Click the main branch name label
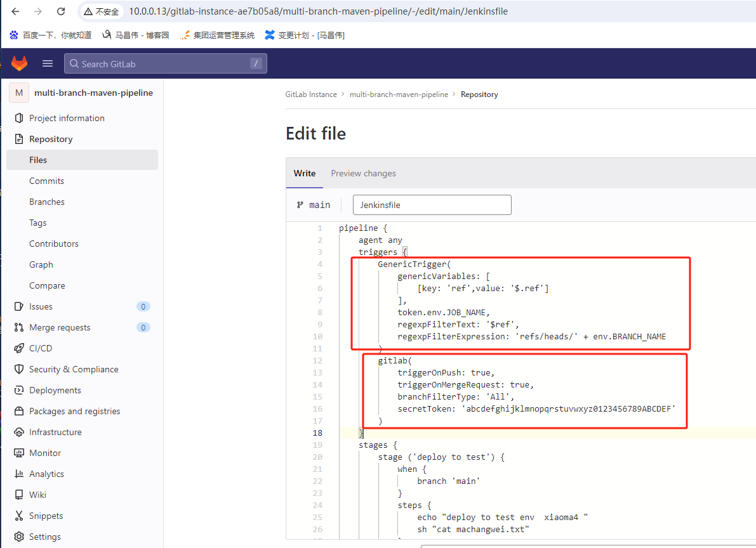The width and height of the screenshot is (756, 548). point(320,205)
